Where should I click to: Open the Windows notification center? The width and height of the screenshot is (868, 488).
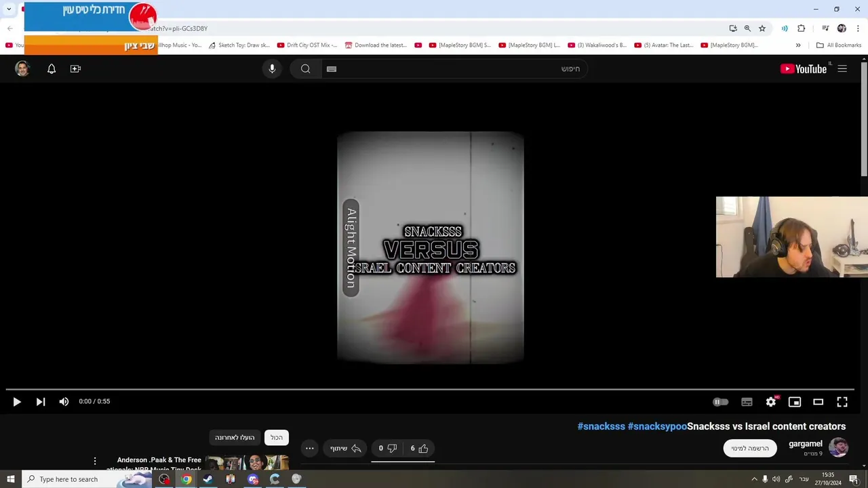tap(854, 479)
